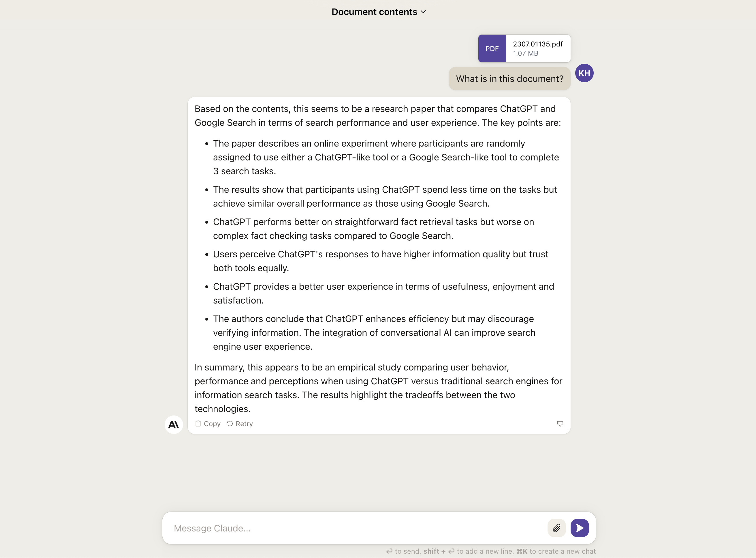
Task: Select the Document contents title
Action: [375, 12]
